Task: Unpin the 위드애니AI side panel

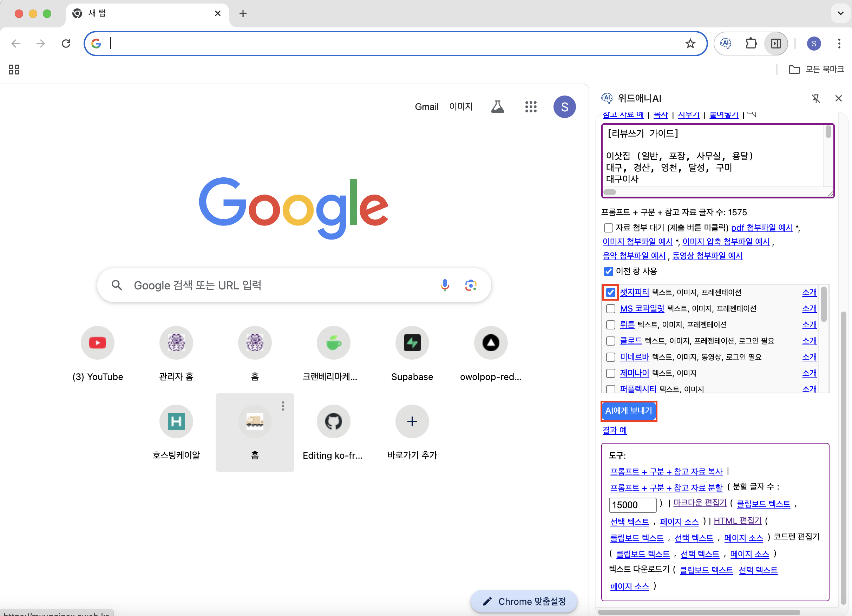Action: click(x=815, y=98)
